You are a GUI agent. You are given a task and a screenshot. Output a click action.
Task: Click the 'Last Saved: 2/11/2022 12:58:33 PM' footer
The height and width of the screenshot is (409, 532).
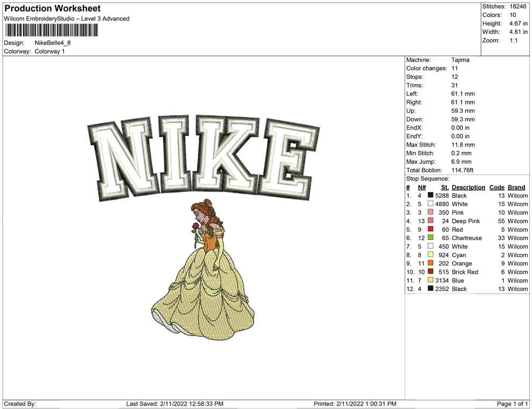point(175,404)
